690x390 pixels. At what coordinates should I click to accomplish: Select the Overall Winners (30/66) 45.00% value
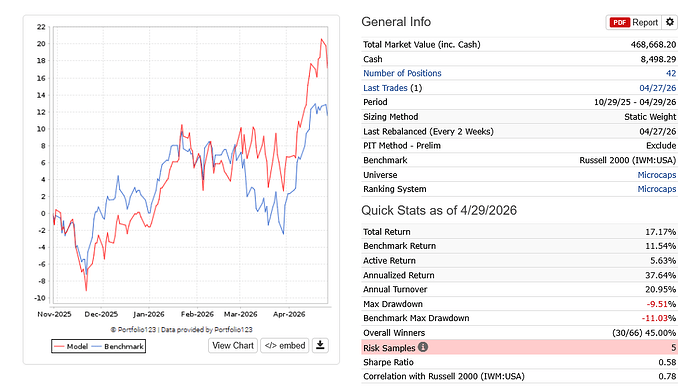644,333
